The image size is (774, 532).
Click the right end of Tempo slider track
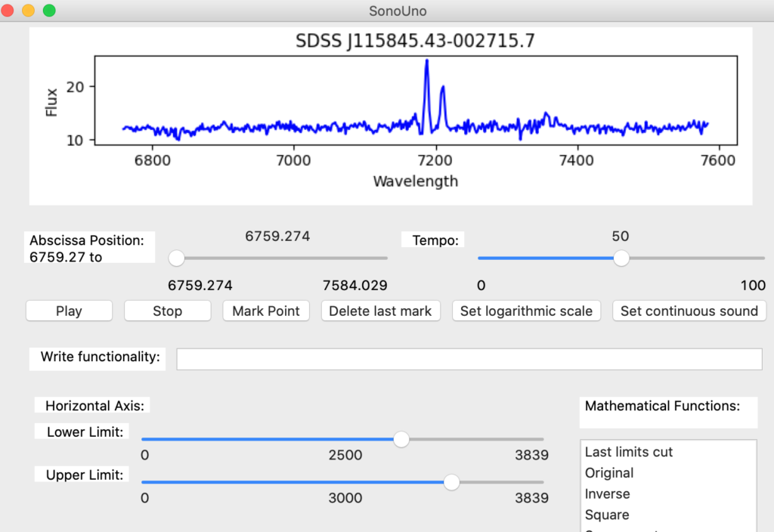(x=763, y=258)
